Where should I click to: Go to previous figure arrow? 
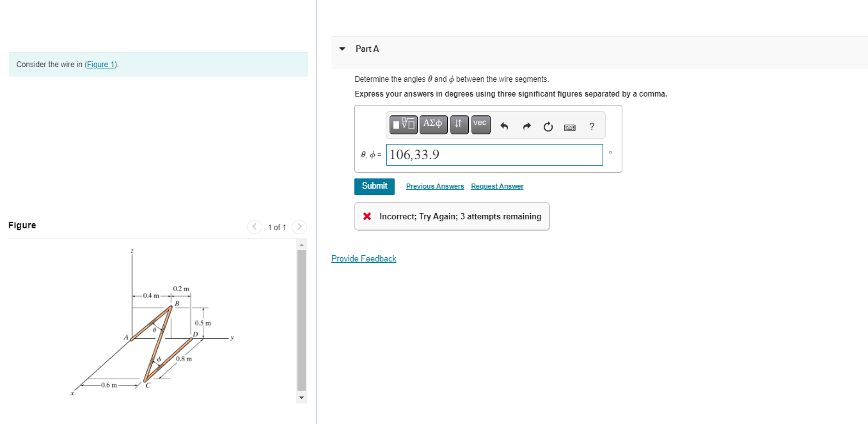pyautogui.click(x=255, y=227)
